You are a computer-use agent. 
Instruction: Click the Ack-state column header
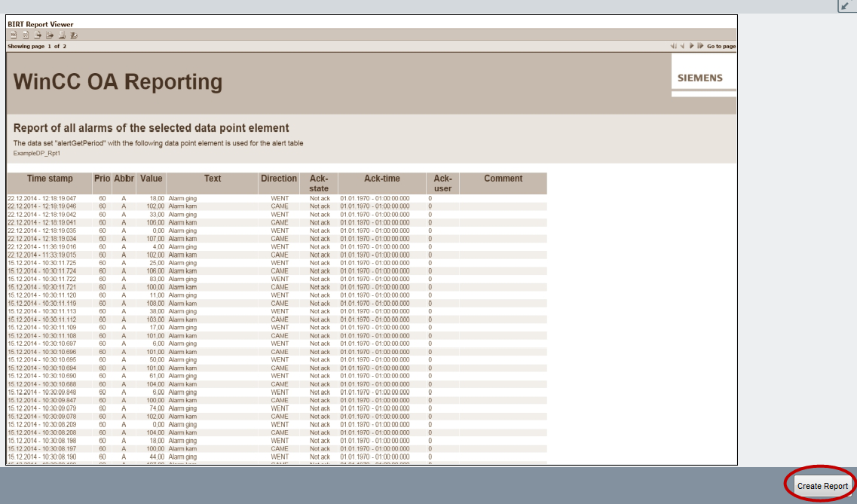[319, 183]
